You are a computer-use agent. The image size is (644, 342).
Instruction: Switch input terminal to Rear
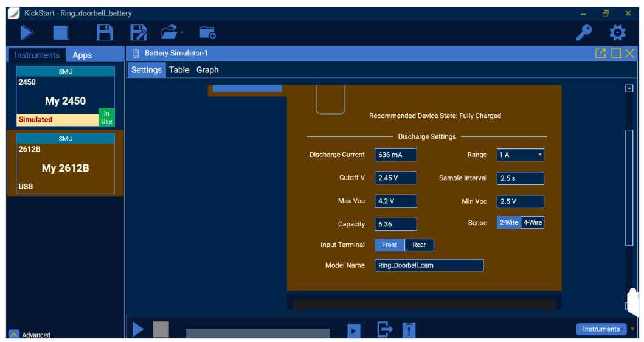(x=419, y=245)
